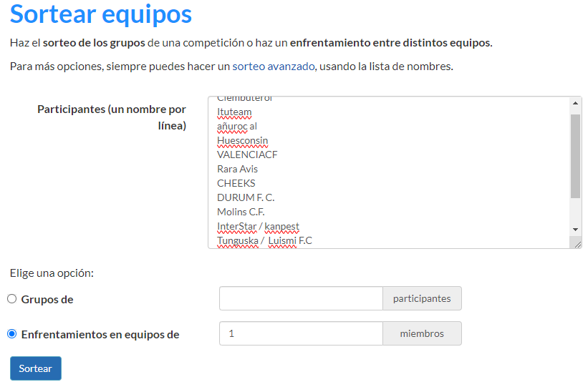Open the sorteo avanzado link
Image resolution: width=588 pixels, height=387 pixels.
273,67
